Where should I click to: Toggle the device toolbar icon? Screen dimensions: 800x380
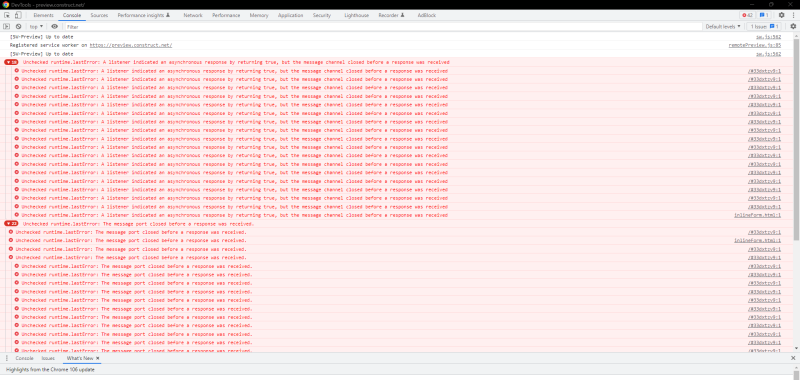pyautogui.click(x=18, y=15)
